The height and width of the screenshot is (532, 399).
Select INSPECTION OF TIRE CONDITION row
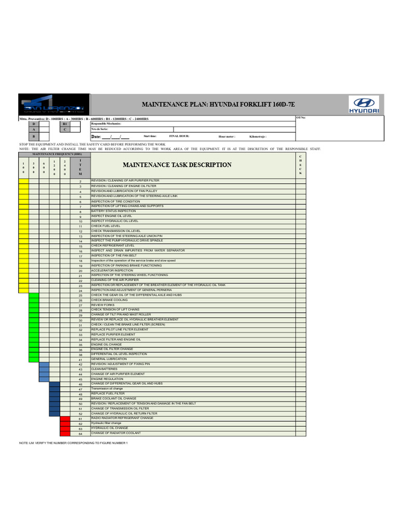click(193, 201)
